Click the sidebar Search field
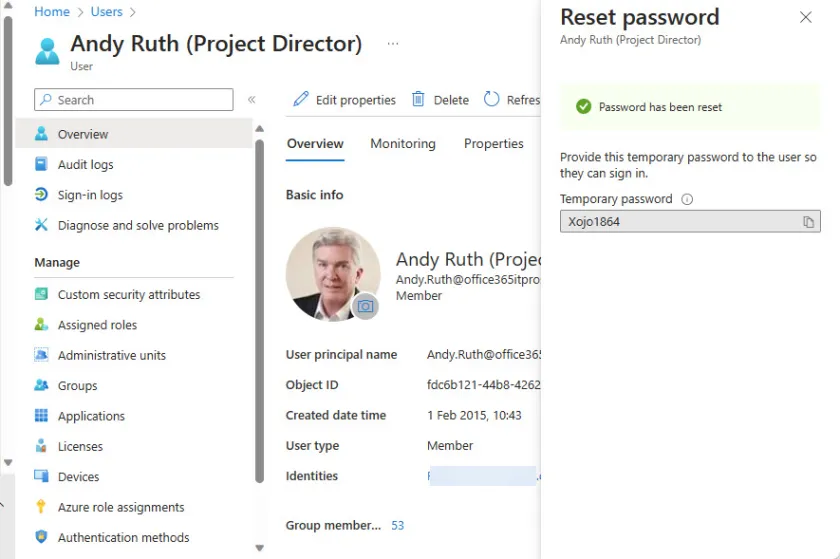This screenshot has width=840, height=559. point(134,100)
